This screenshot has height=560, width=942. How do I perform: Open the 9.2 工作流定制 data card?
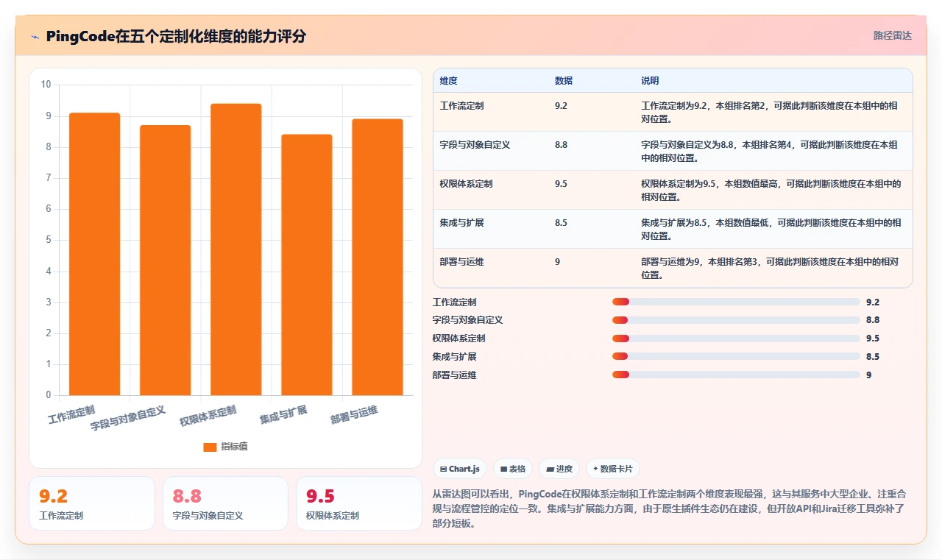[x=92, y=503]
